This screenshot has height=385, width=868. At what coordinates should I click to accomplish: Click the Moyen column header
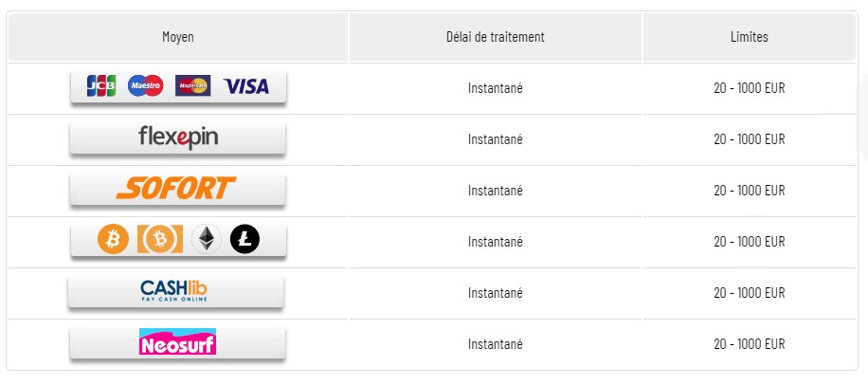click(178, 37)
